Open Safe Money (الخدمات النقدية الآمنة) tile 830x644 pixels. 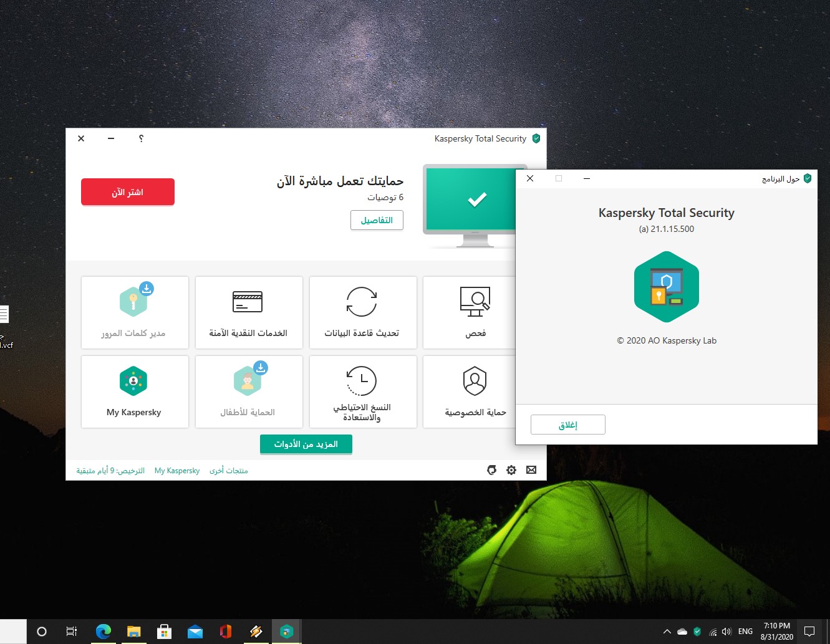(x=249, y=312)
